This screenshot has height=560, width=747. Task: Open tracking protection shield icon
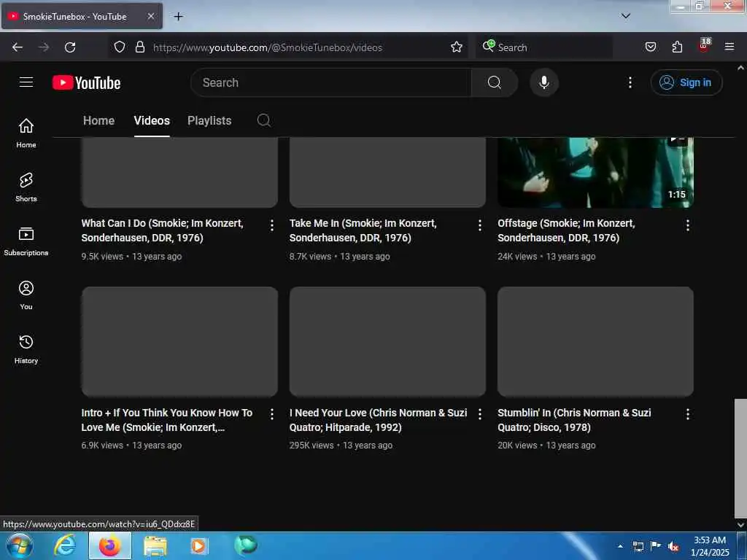[120, 47]
